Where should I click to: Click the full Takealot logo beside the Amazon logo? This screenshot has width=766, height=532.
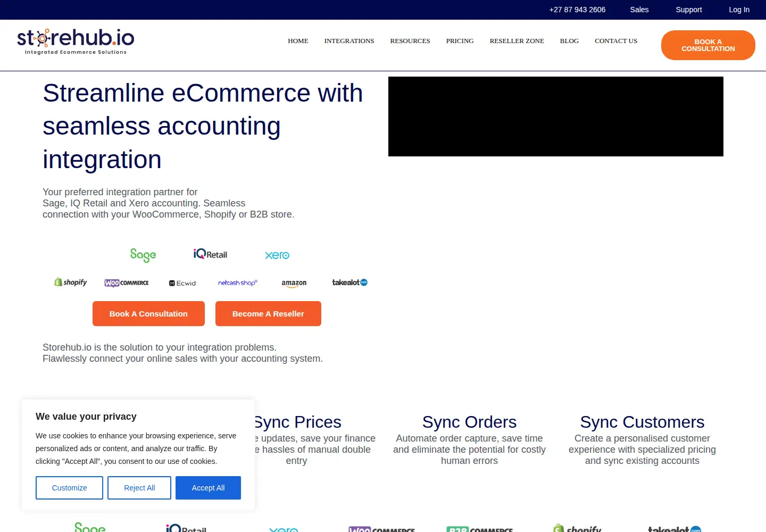tap(350, 282)
